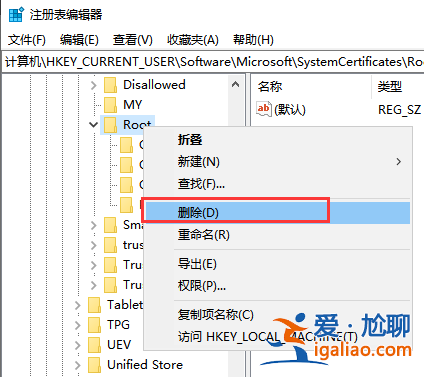Choose 重命名(R) in the context menu

pos(277,235)
